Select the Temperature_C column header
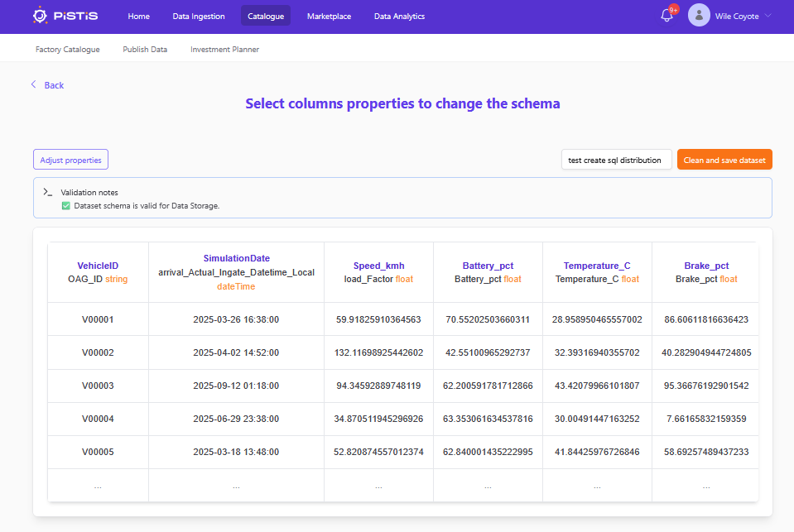This screenshot has height=532, width=794. point(597,266)
